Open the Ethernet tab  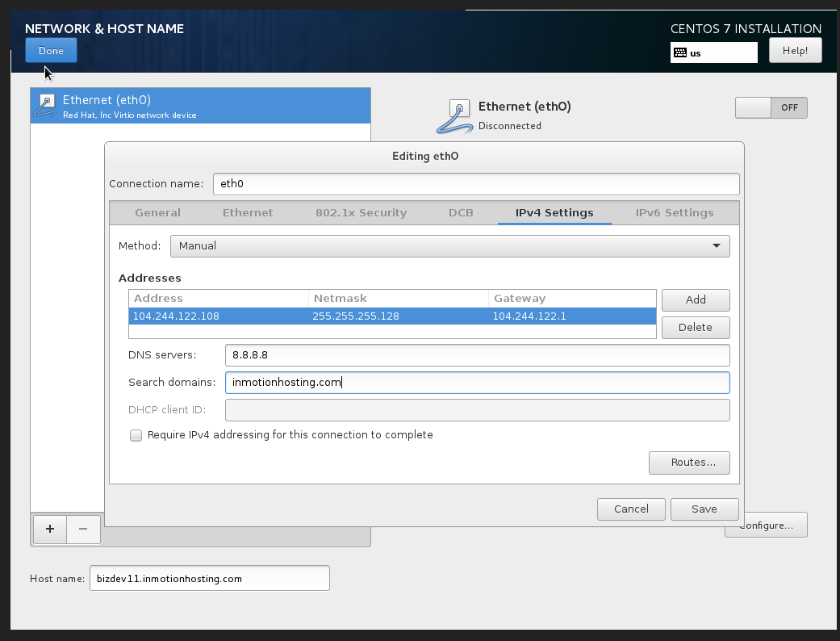click(248, 213)
